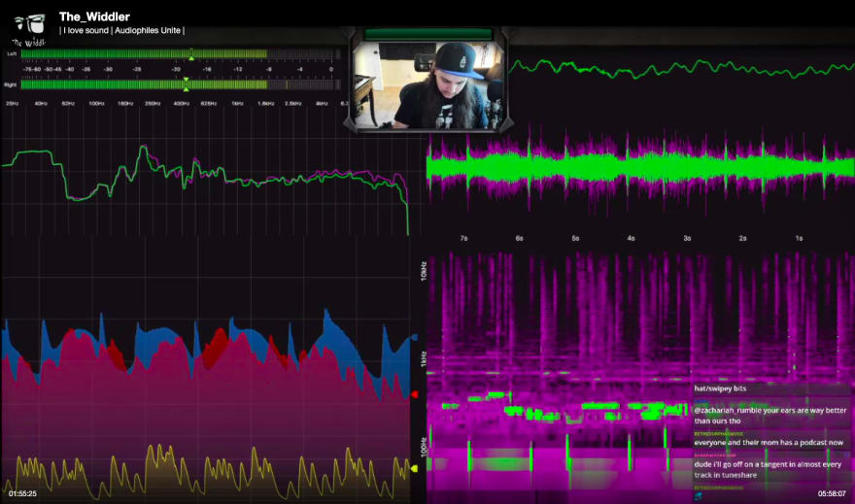Click the 'Left' meter label
This screenshot has height=504, width=855.
(x=12, y=54)
